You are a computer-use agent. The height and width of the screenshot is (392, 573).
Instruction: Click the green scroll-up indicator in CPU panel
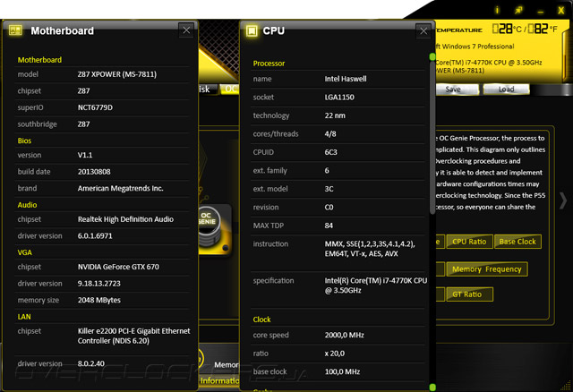(x=432, y=56)
